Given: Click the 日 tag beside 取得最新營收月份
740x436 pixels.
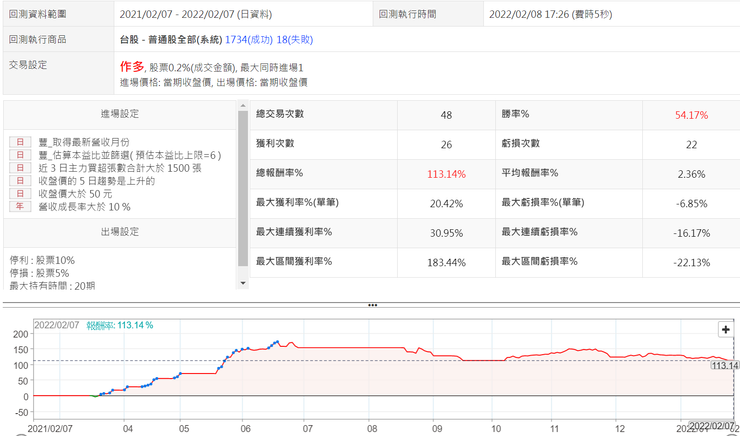Looking at the screenshot, I should tap(20, 143).
